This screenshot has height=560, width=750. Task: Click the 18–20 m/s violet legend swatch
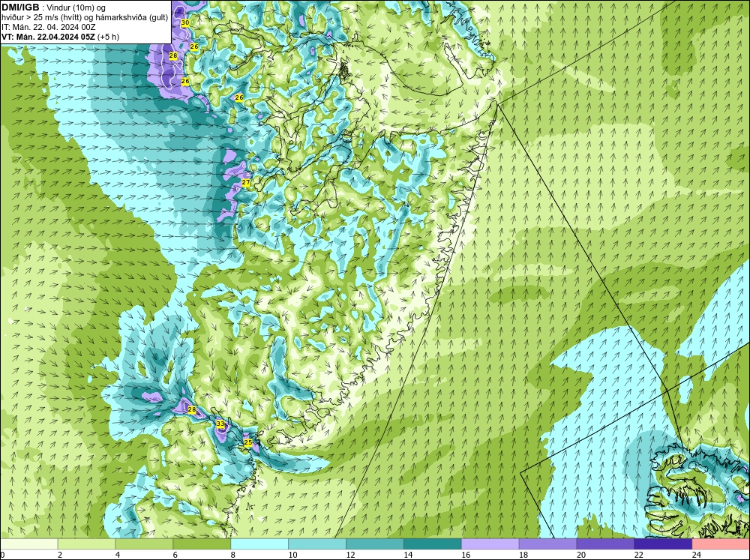[547, 544]
